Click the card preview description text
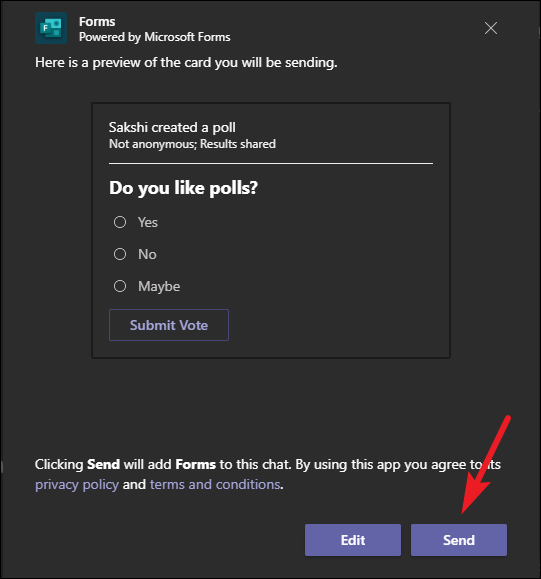541x579 pixels. coord(186,62)
